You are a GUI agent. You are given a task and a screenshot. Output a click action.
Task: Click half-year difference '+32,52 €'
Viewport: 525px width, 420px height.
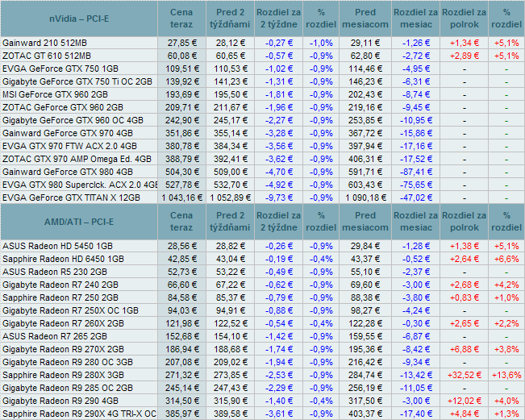click(x=465, y=375)
